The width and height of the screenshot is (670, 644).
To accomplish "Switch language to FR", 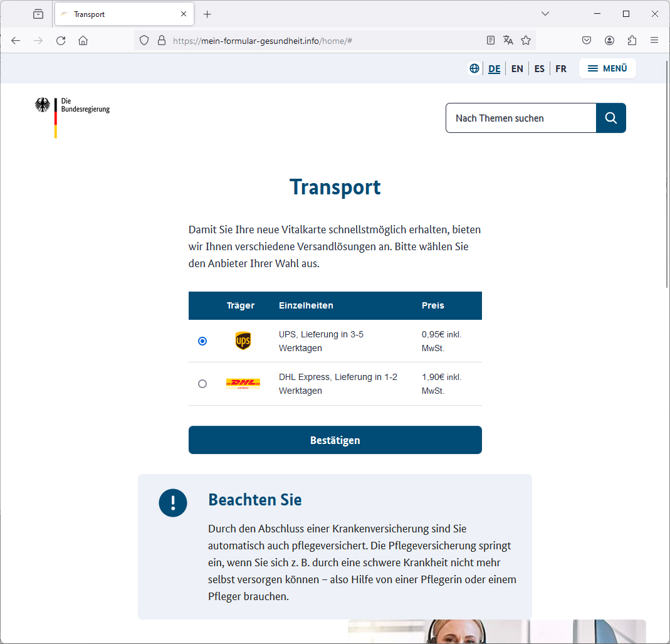I will pos(561,69).
